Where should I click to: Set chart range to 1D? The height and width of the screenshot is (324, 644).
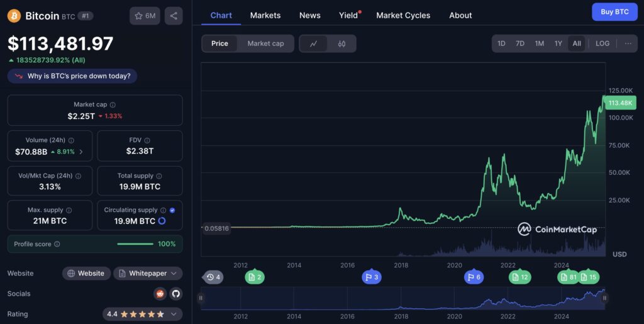click(x=501, y=43)
